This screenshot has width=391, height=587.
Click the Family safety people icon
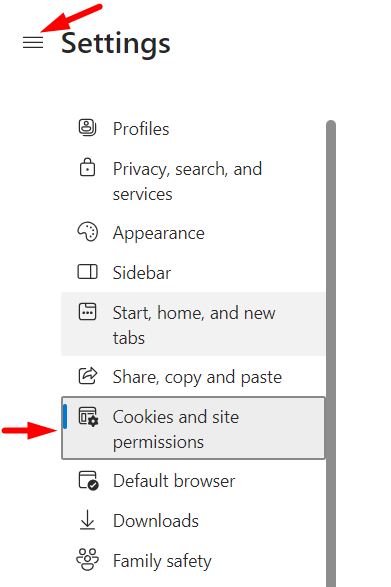[x=88, y=560]
